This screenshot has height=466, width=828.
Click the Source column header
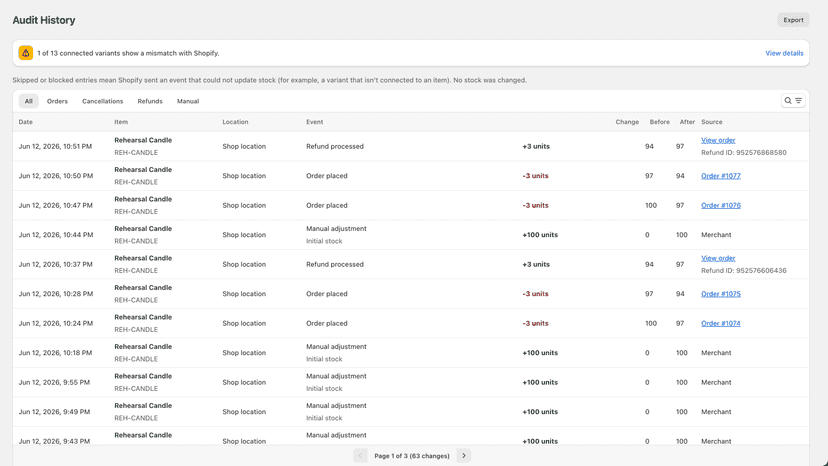(x=711, y=122)
